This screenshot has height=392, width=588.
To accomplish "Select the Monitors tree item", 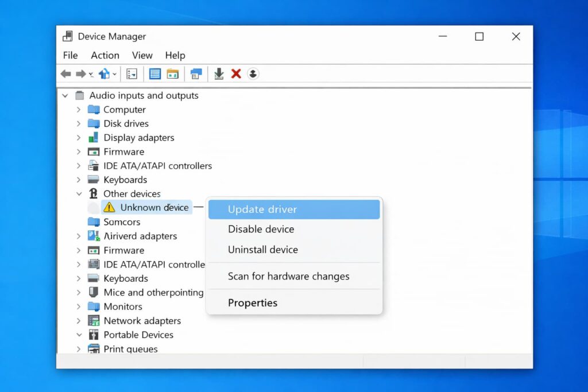I will (x=123, y=306).
